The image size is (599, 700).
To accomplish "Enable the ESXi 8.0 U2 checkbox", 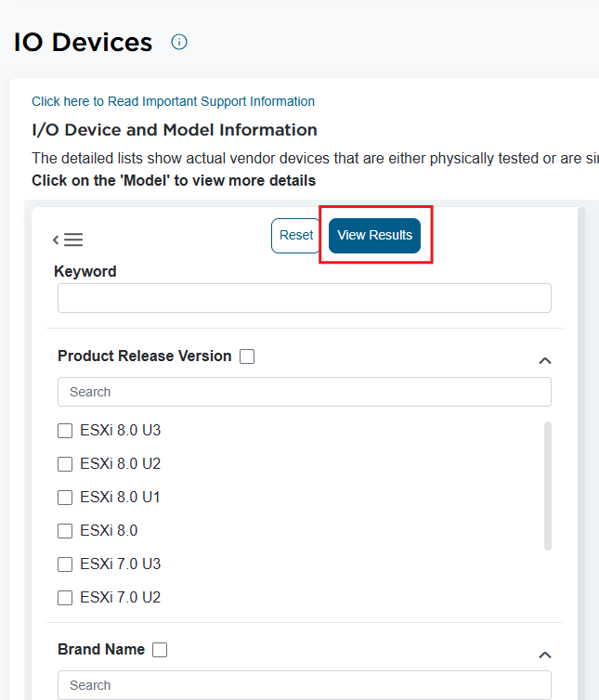I will 65,464.
